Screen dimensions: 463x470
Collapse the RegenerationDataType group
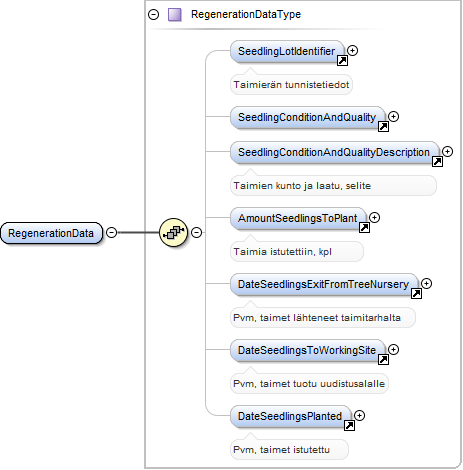coord(153,15)
